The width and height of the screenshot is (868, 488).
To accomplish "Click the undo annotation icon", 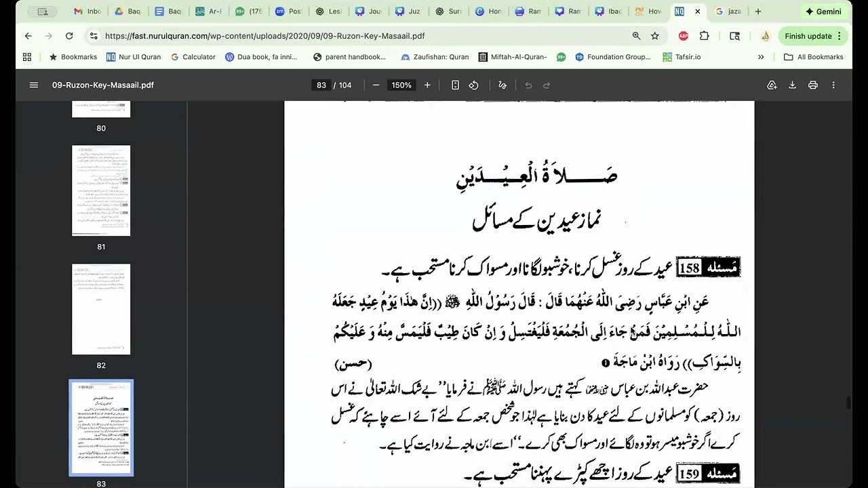I will pos(528,85).
